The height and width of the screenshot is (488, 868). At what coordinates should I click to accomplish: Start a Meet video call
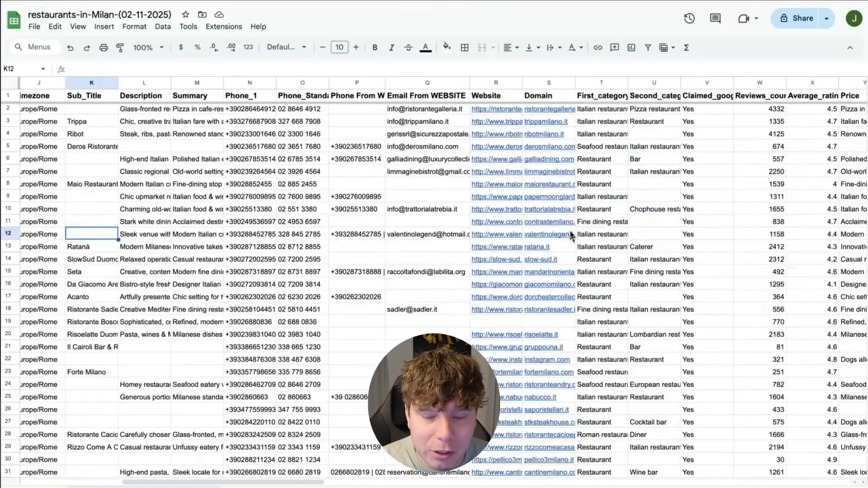coord(744,18)
